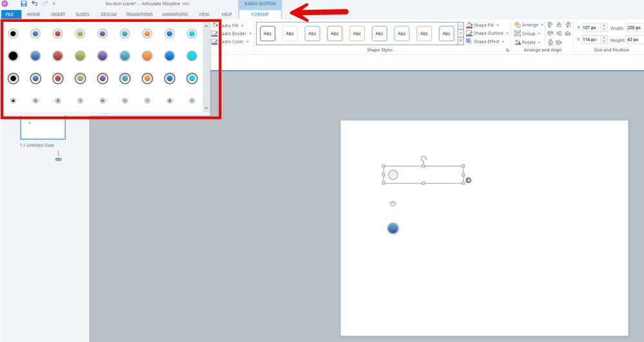This screenshot has height=342, width=644.
Task: Switch to the ANIMATIONS tab
Action: tap(175, 14)
